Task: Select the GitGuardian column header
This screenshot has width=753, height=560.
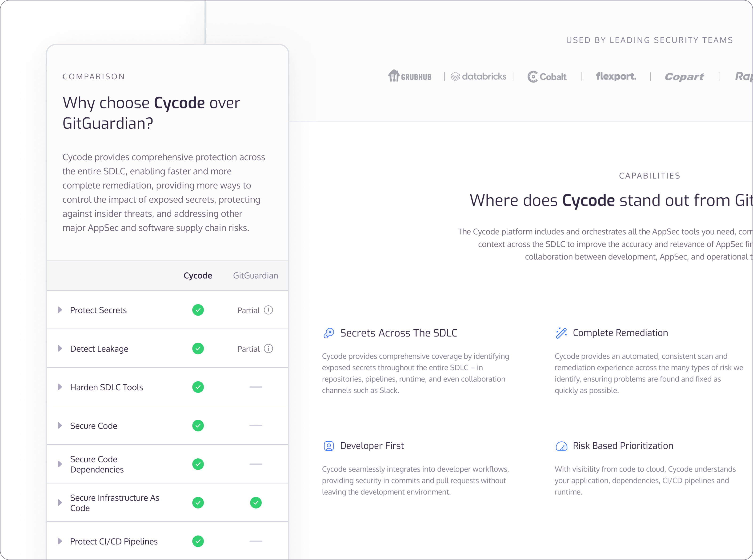Action: [x=256, y=276]
